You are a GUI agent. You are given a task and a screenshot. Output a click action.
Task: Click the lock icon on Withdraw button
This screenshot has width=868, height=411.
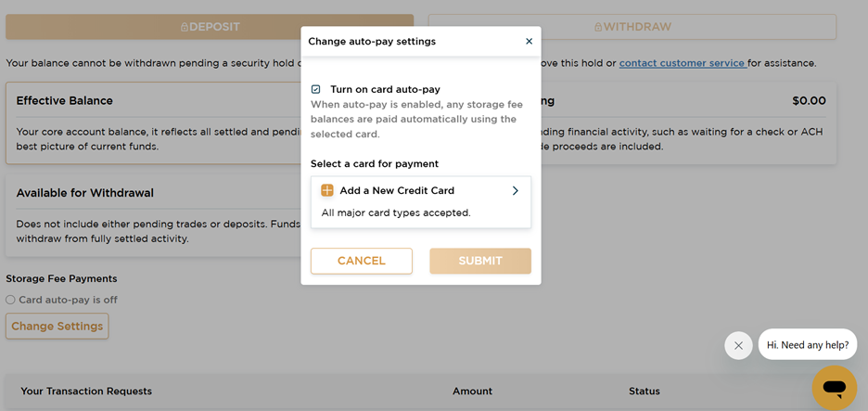(x=598, y=27)
